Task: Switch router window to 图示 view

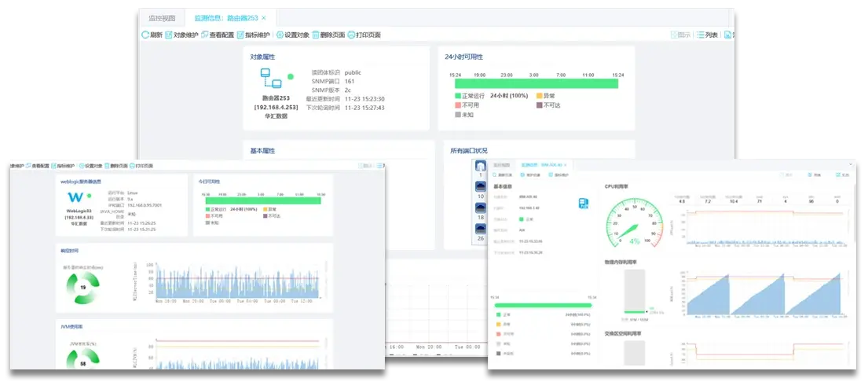Action: pos(680,35)
